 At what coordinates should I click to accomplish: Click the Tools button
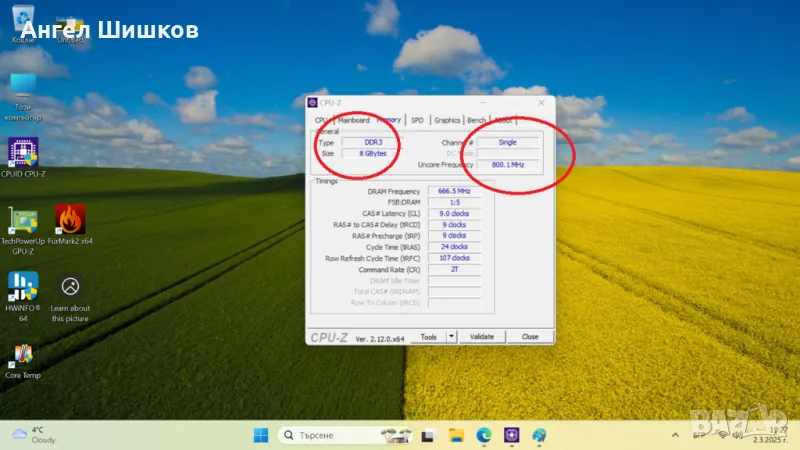pos(428,337)
